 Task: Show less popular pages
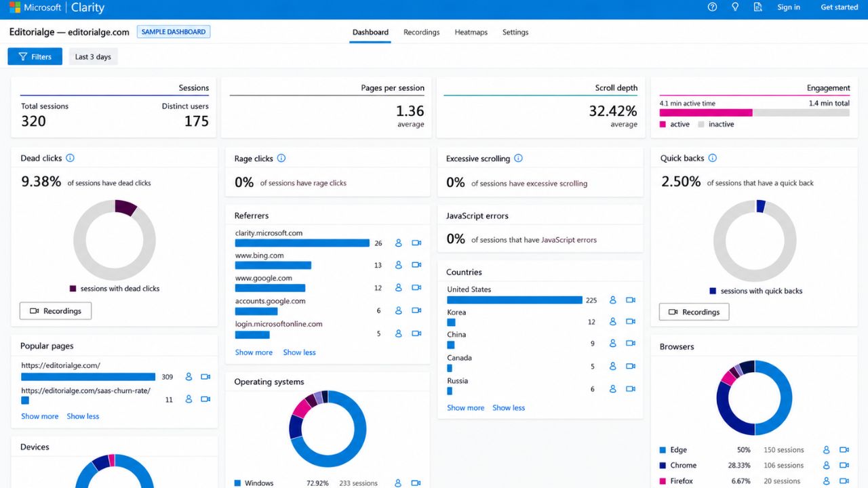click(x=83, y=416)
